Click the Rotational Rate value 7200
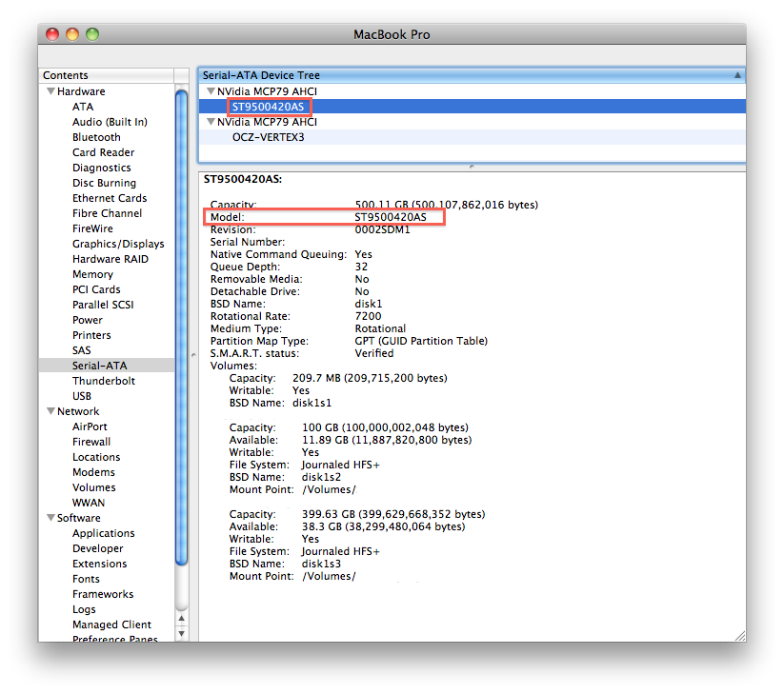Viewport: 784px width, 694px height. click(x=368, y=316)
